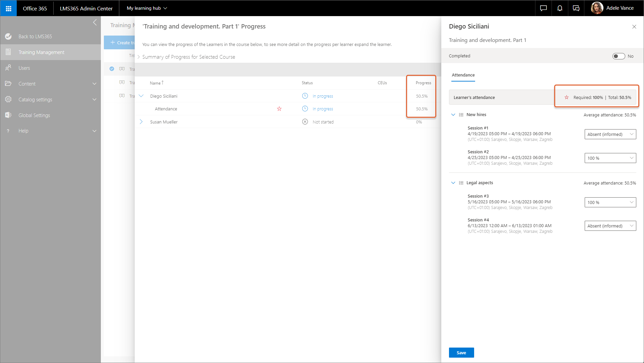Viewport: 644px width, 363px height.
Task: Open Session #1 attendance dropdown
Action: 610,134
